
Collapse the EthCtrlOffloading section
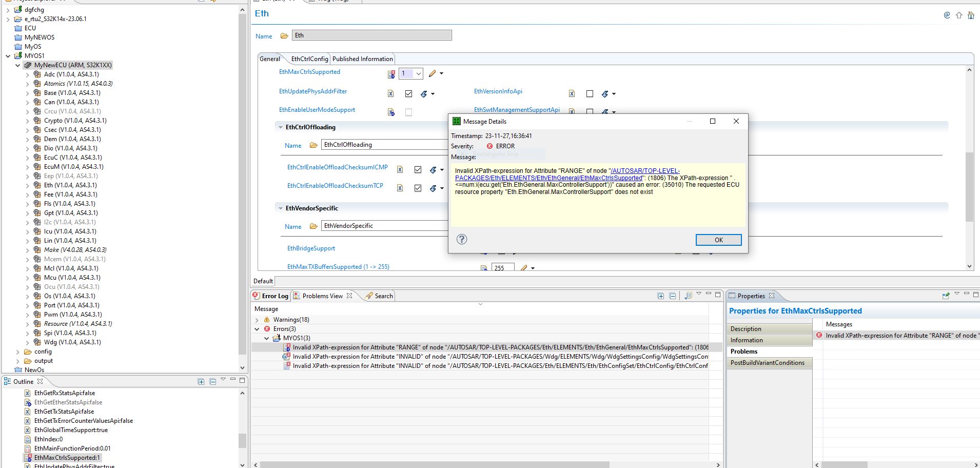281,127
